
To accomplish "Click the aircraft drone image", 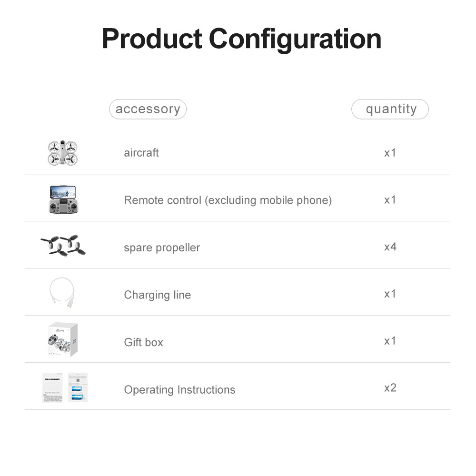I will [x=62, y=153].
